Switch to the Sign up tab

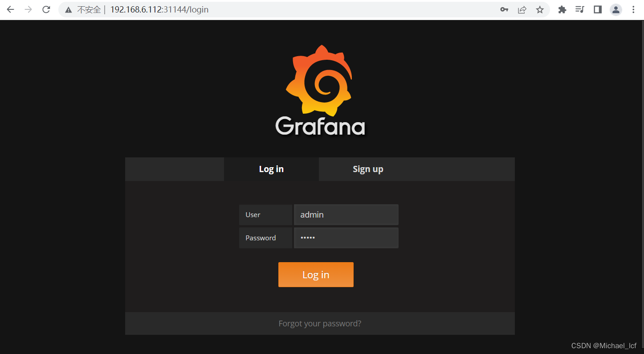point(368,169)
